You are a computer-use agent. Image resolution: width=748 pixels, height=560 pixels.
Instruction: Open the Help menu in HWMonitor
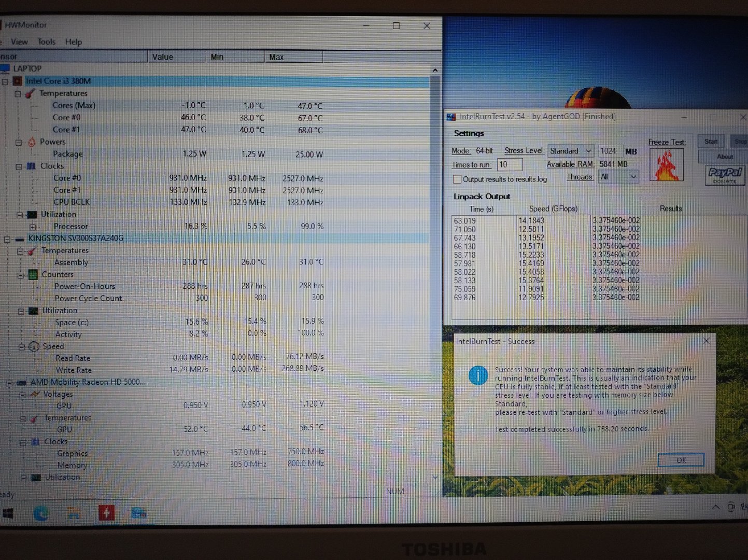74,42
